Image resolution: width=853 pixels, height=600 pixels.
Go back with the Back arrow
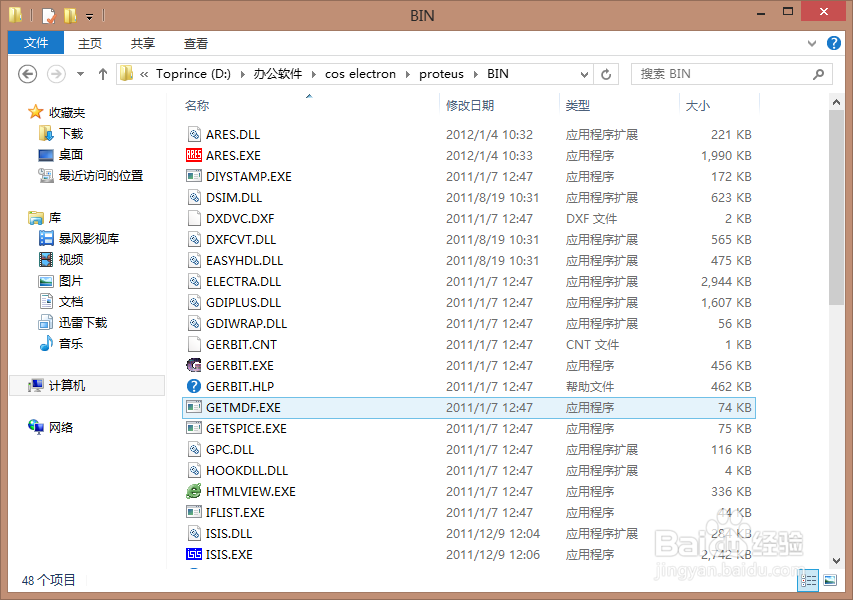(x=27, y=74)
